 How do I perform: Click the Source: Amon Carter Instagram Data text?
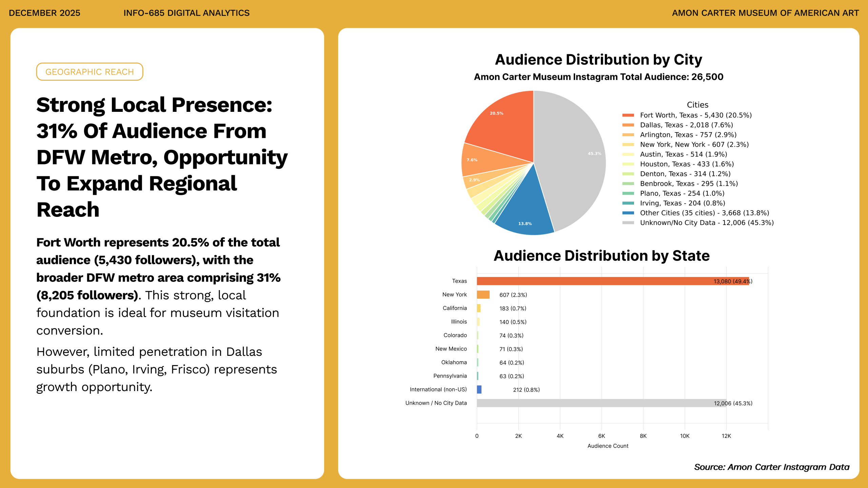pos(772,467)
